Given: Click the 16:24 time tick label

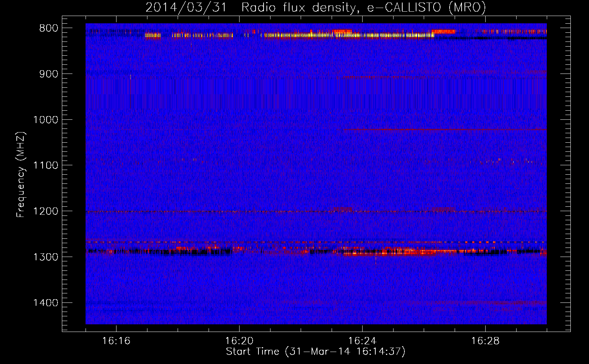Looking at the screenshot, I should tap(362, 341).
